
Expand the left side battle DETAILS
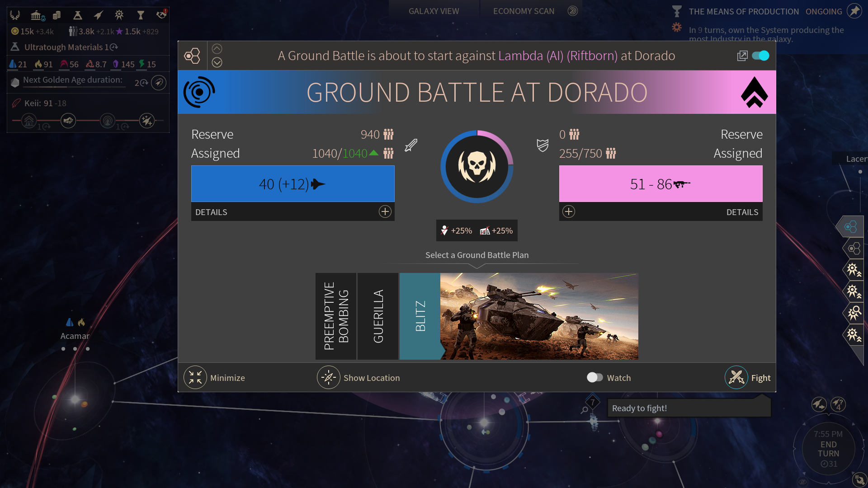point(385,211)
